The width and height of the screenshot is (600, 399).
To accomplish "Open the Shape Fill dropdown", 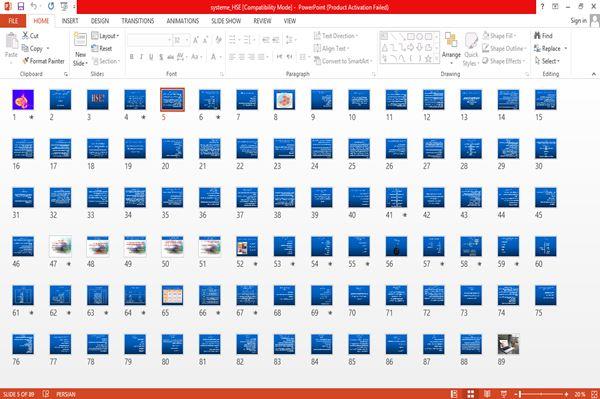I will [x=499, y=36].
